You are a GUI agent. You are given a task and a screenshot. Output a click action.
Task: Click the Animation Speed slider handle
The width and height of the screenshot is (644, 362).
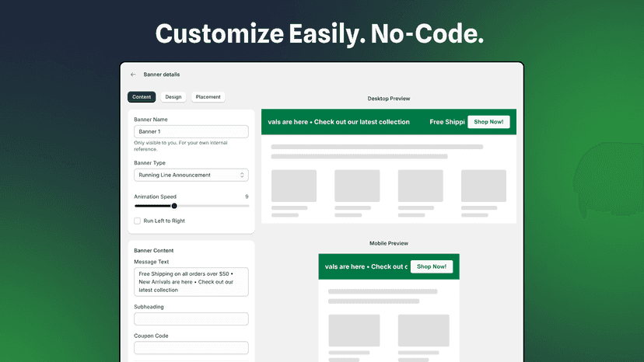pos(174,206)
